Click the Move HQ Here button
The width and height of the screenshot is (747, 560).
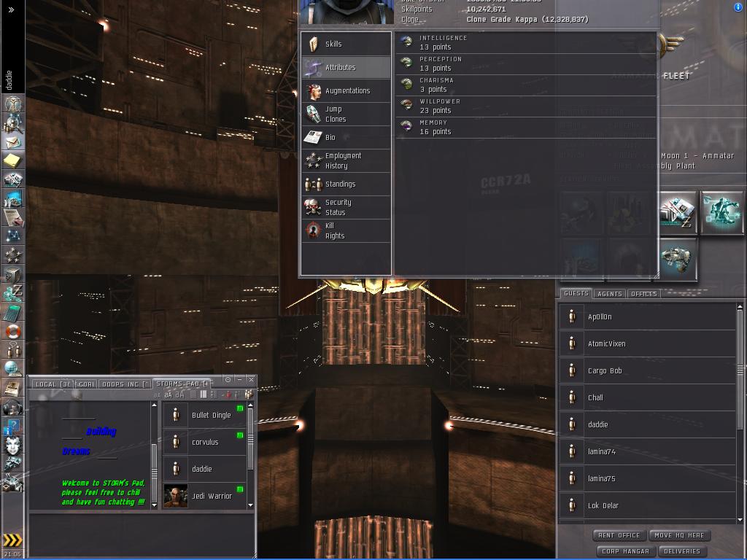pyautogui.click(x=679, y=535)
